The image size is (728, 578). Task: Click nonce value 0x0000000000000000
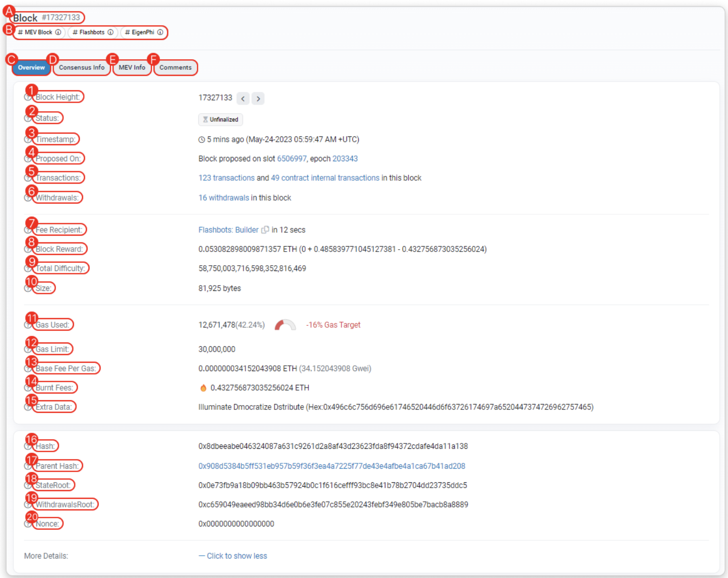point(236,524)
